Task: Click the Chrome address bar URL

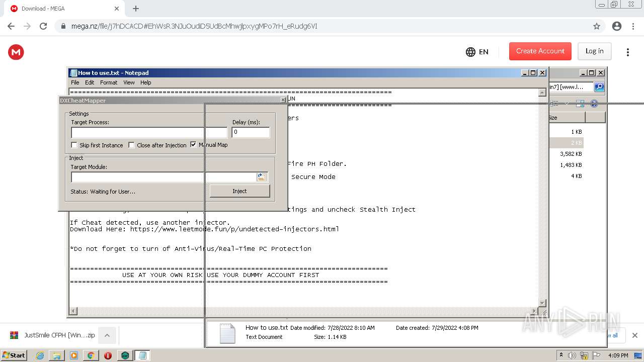Action: point(194,26)
